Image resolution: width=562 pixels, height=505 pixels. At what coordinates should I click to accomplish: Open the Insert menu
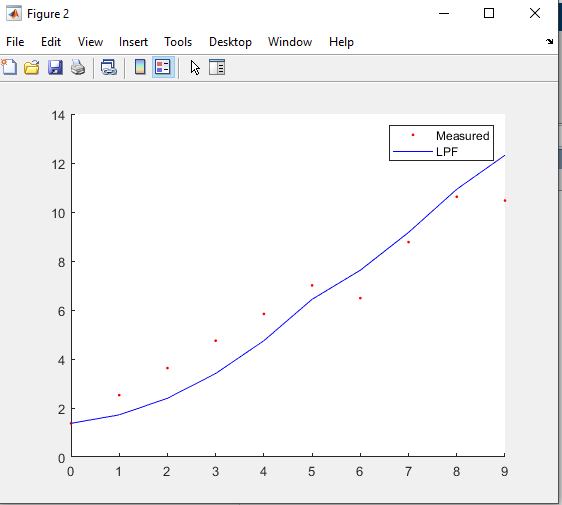pos(133,42)
